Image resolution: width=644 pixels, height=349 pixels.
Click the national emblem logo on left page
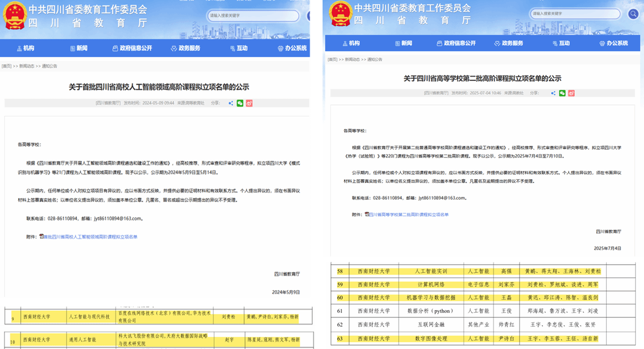point(14,14)
